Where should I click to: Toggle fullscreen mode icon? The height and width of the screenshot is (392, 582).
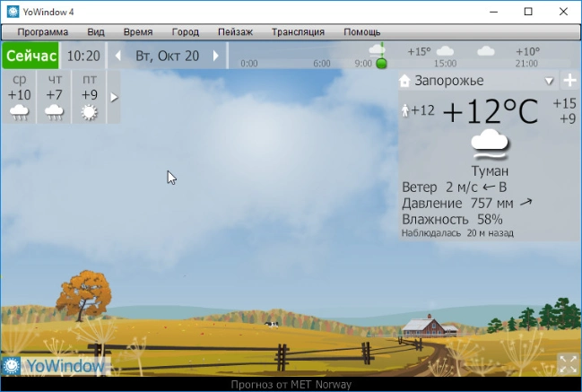(568, 364)
